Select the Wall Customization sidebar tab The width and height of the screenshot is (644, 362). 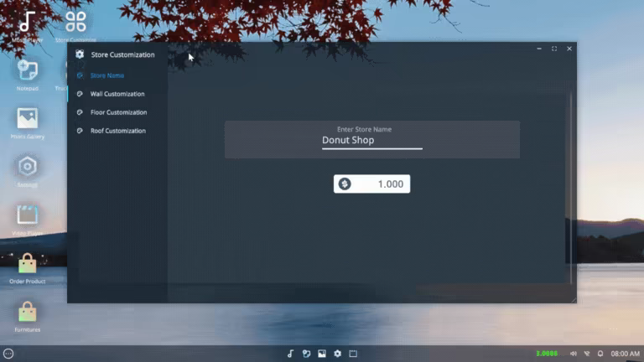(x=117, y=94)
